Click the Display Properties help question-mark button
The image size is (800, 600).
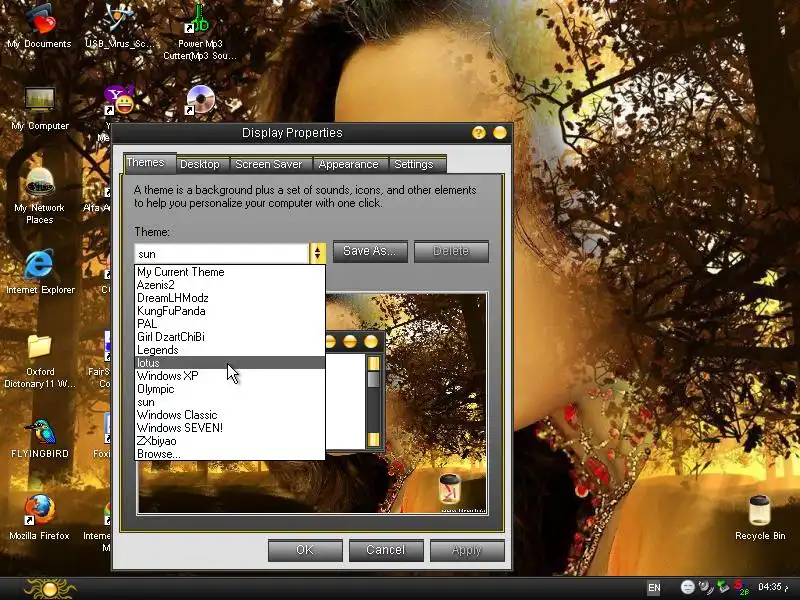[479, 133]
